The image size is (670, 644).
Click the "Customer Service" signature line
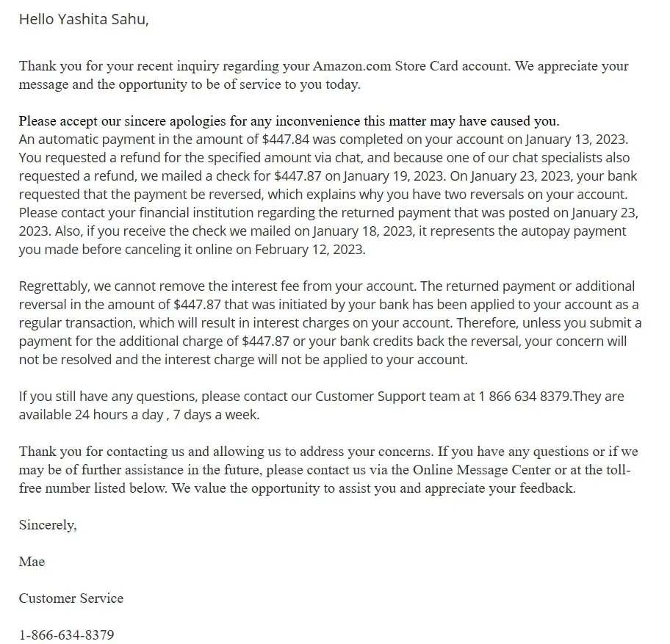pyautogui.click(x=71, y=598)
